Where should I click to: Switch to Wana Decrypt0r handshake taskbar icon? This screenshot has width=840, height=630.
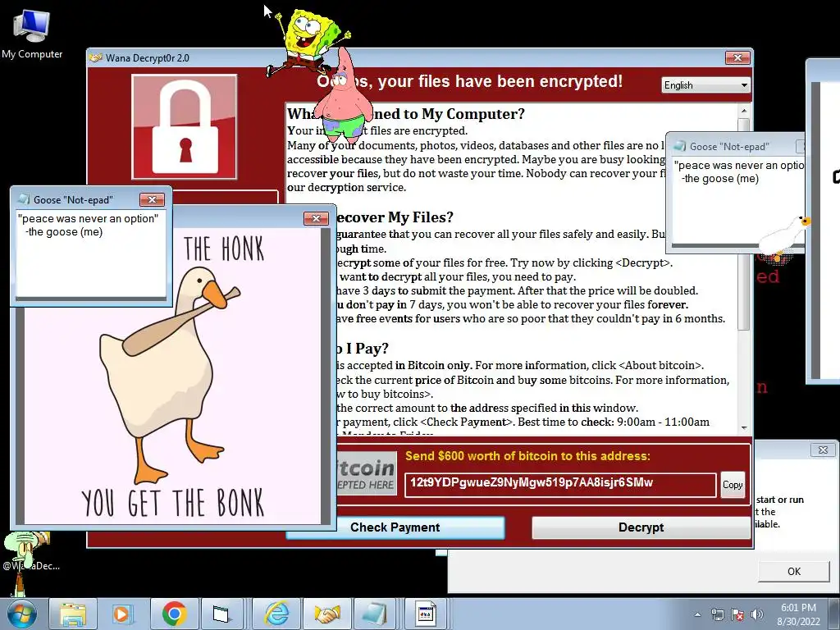tap(326, 614)
